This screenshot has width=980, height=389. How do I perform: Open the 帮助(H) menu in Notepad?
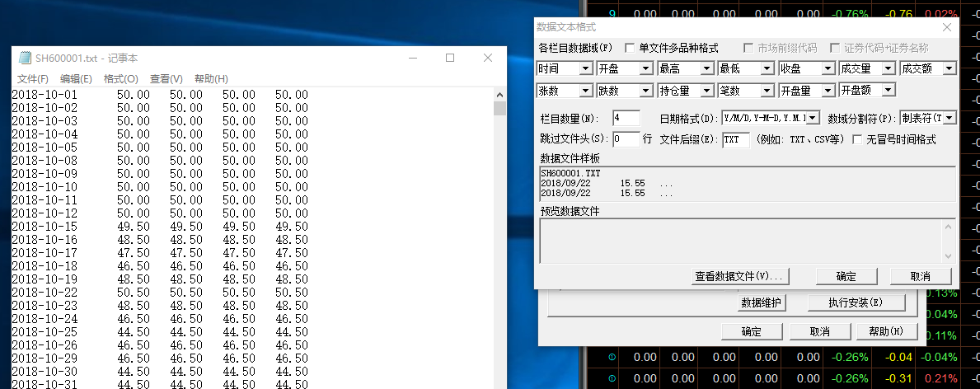[211, 78]
